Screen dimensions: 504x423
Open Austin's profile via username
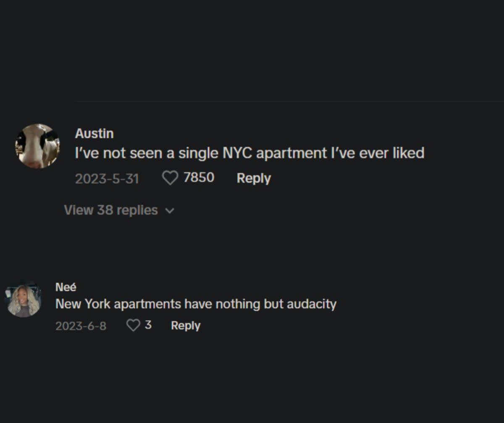click(x=94, y=133)
